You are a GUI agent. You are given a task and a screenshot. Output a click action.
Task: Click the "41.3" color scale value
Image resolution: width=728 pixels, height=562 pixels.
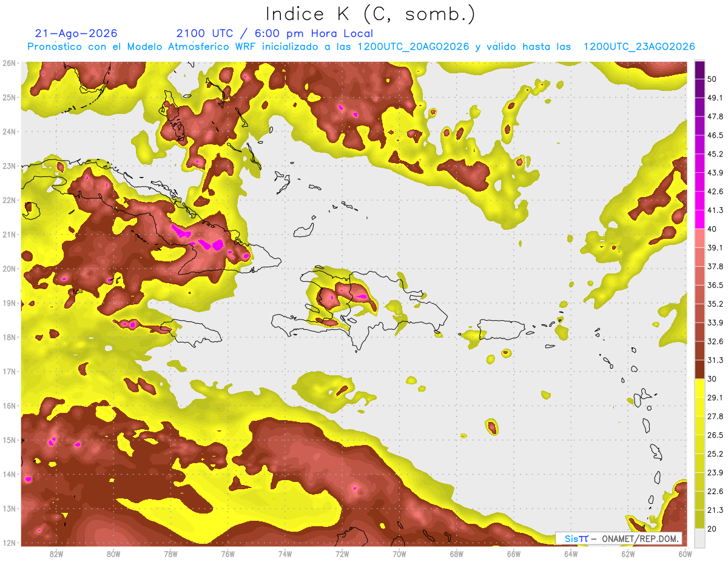coord(715,210)
